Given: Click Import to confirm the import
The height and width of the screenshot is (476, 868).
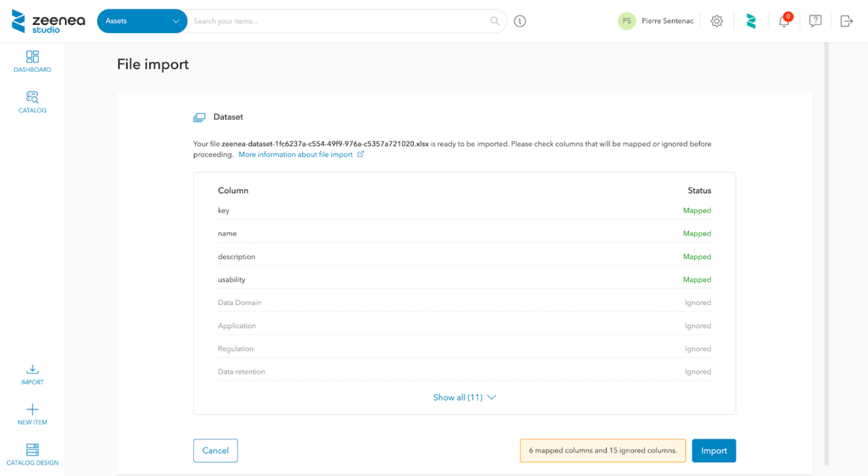Looking at the screenshot, I should (x=713, y=450).
